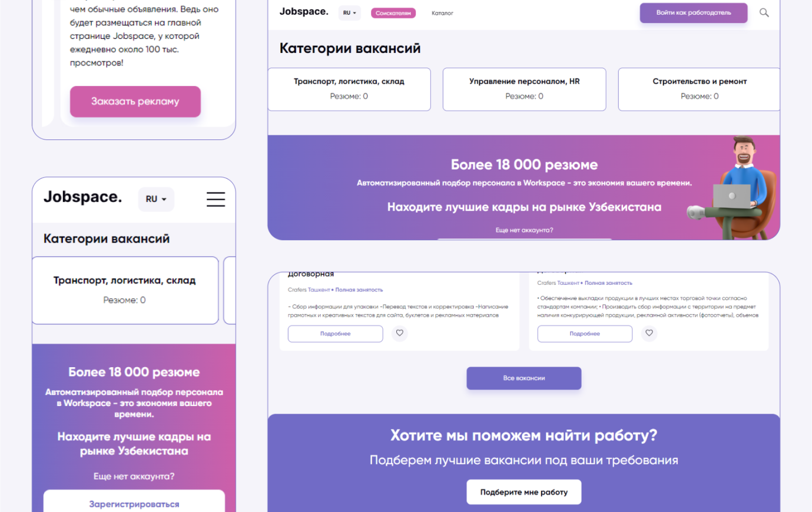This screenshot has height=512, width=812.
Task: Favorite the right vacancy with heart icon
Action: click(x=649, y=333)
